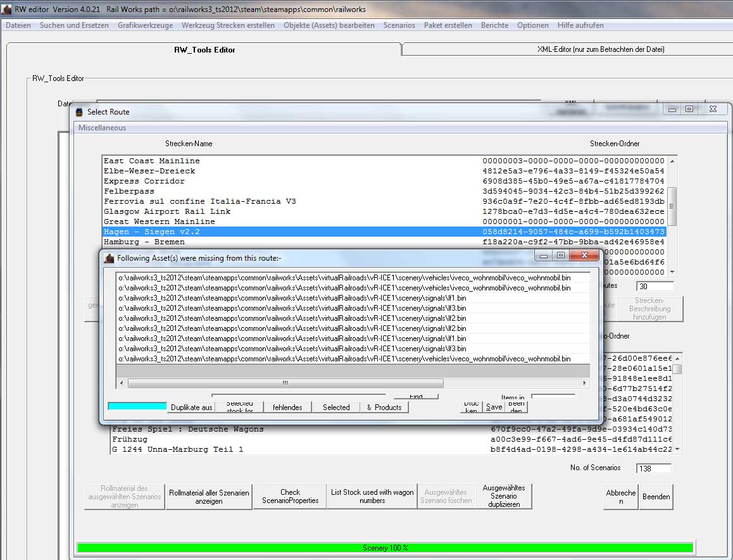Open the Miscellaneous menu in Select Route
The height and width of the screenshot is (560, 733).
click(x=102, y=128)
